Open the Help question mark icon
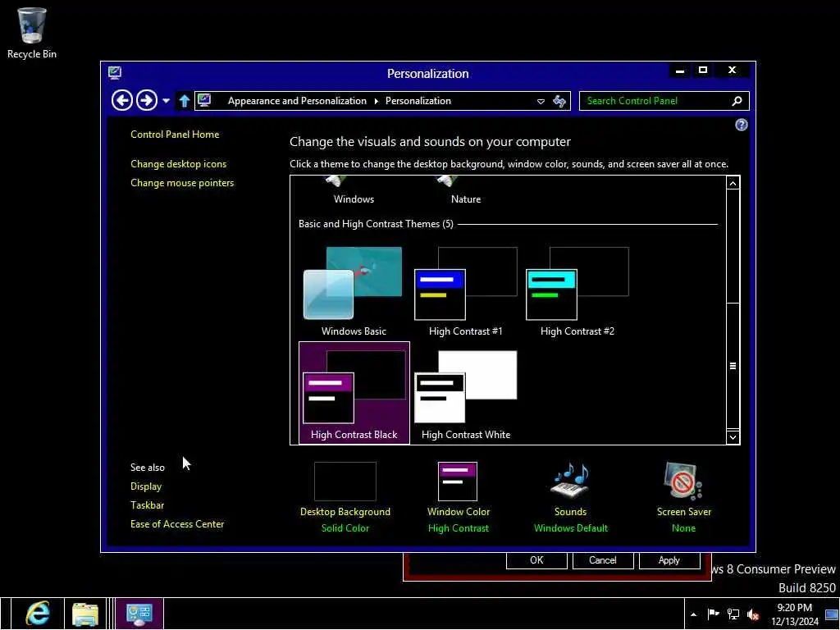 [x=741, y=125]
